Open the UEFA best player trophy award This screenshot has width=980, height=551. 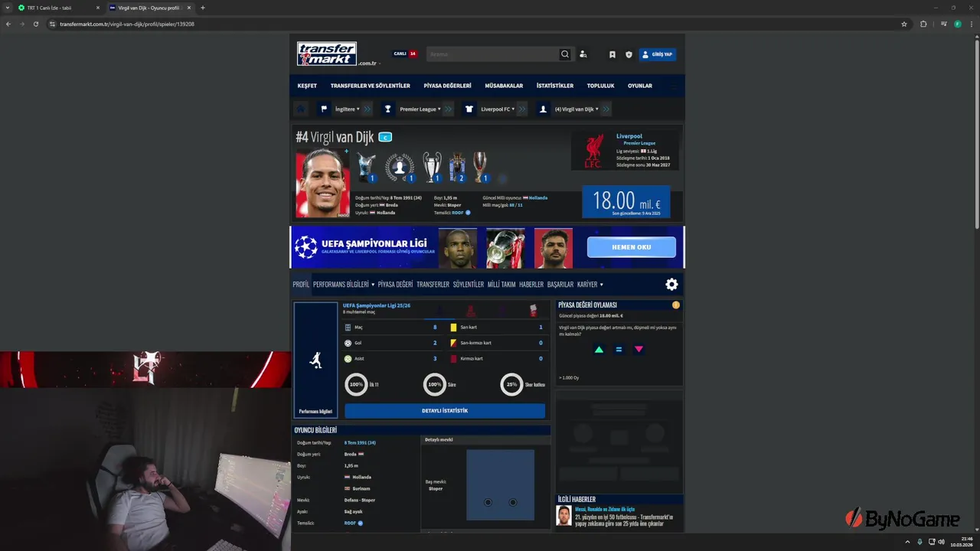(x=367, y=167)
